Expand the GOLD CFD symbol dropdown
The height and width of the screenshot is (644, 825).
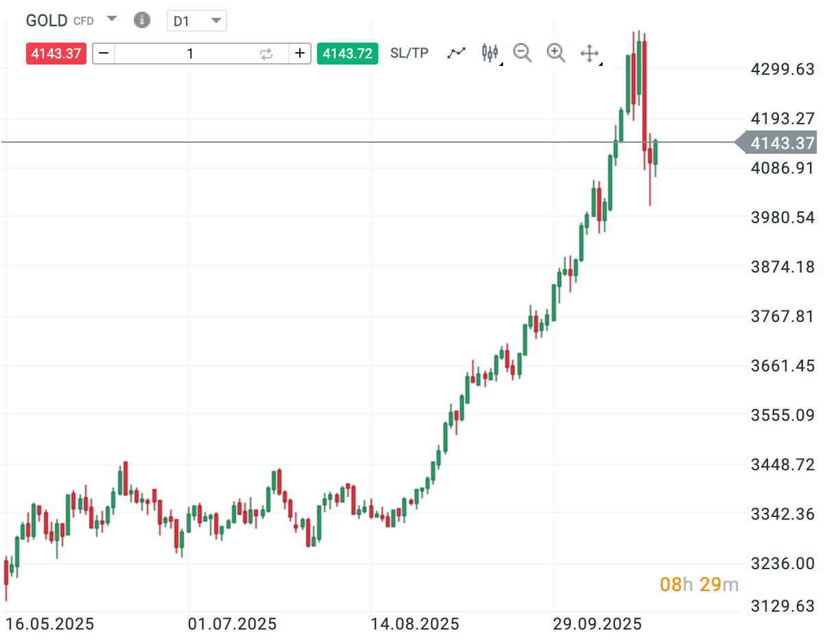tap(113, 20)
